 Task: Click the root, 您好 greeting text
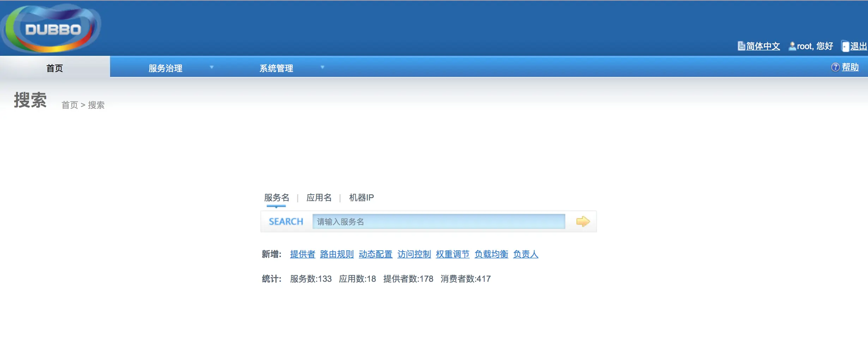[x=815, y=46]
